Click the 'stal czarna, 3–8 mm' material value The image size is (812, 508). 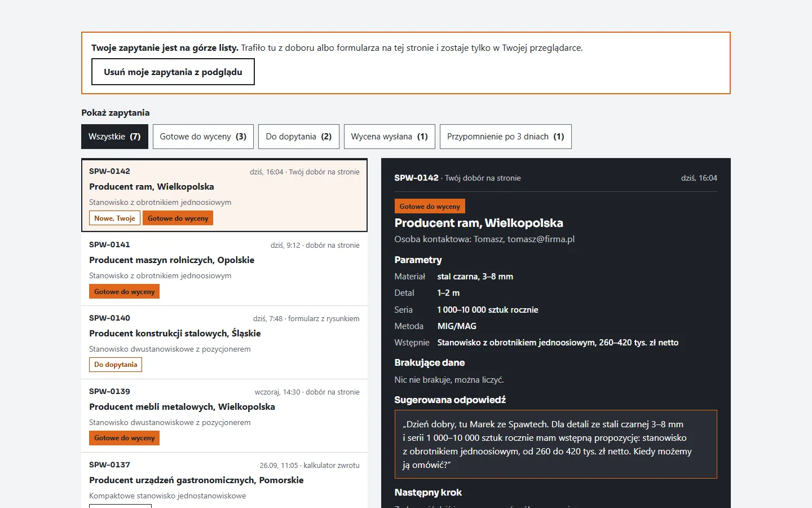click(475, 277)
